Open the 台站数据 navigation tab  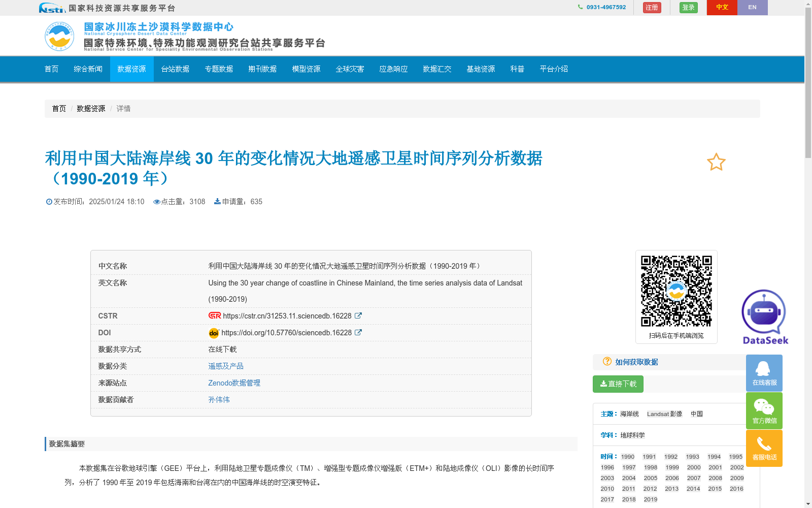pyautogui.click(x=176, y=69)
